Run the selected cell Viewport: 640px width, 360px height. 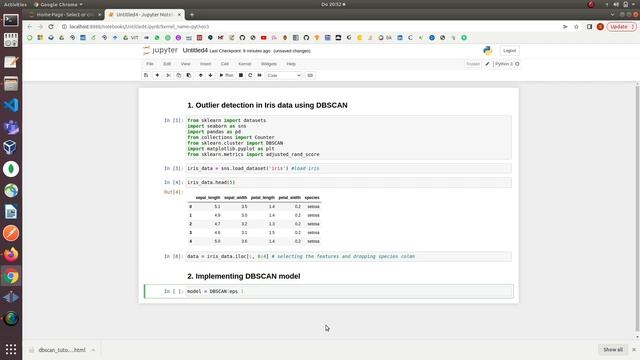point(226,76)
